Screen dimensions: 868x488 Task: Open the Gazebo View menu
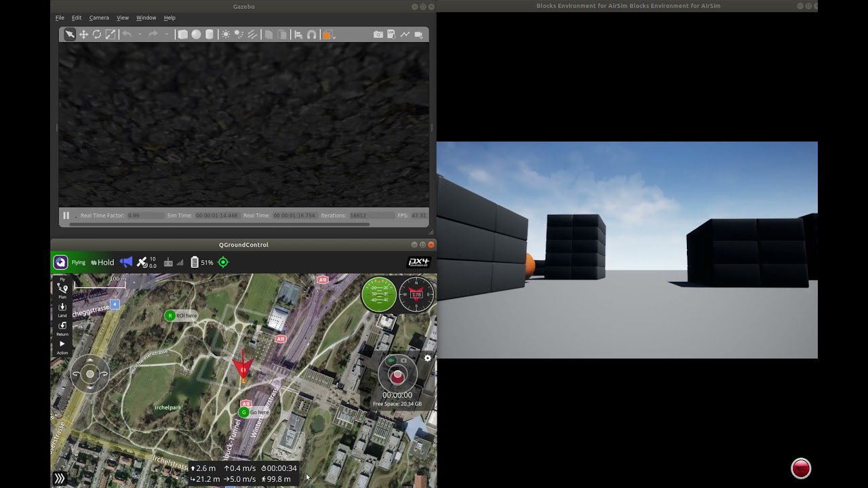(123, 18)
